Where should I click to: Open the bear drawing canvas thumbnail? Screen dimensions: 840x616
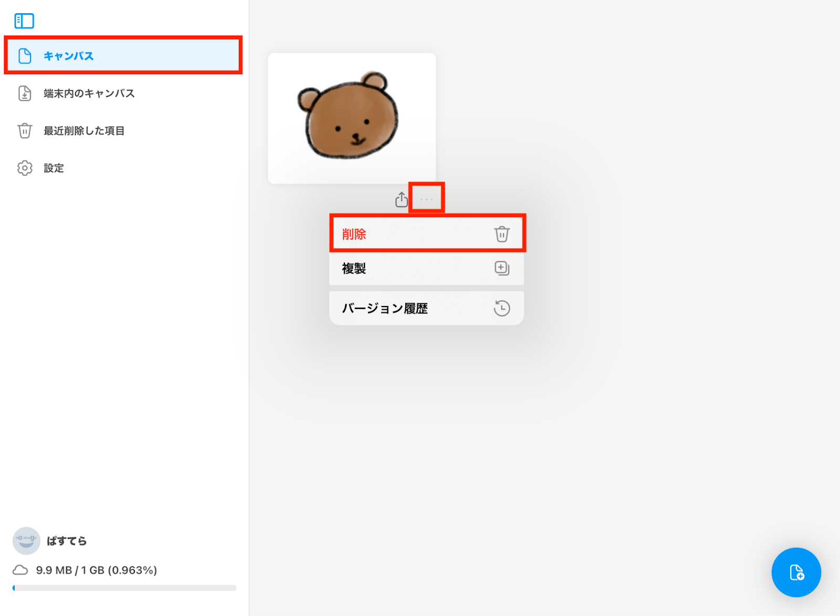pos(352,118)
